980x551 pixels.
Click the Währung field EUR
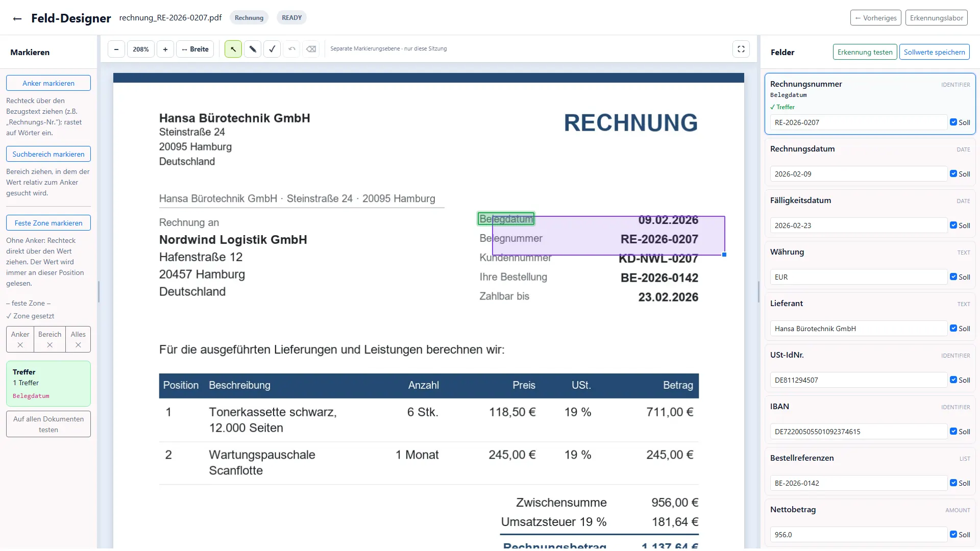point(859,277)
